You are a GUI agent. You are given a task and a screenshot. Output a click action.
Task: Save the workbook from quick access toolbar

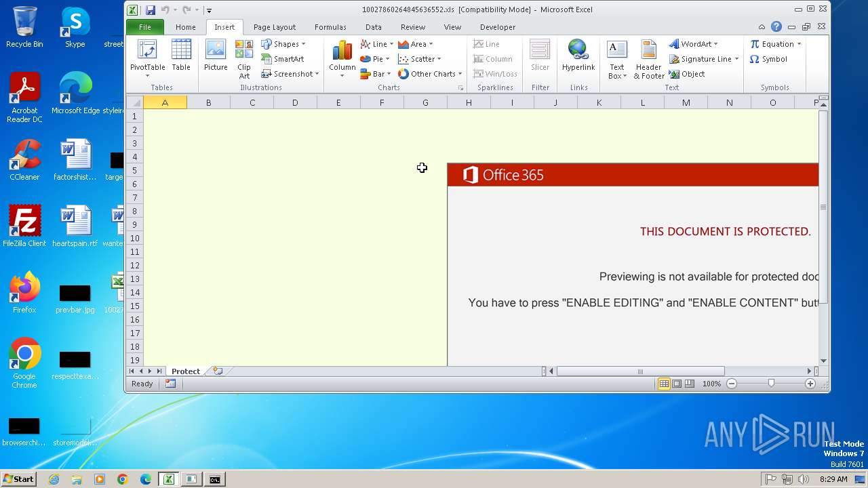pos(151,10)
